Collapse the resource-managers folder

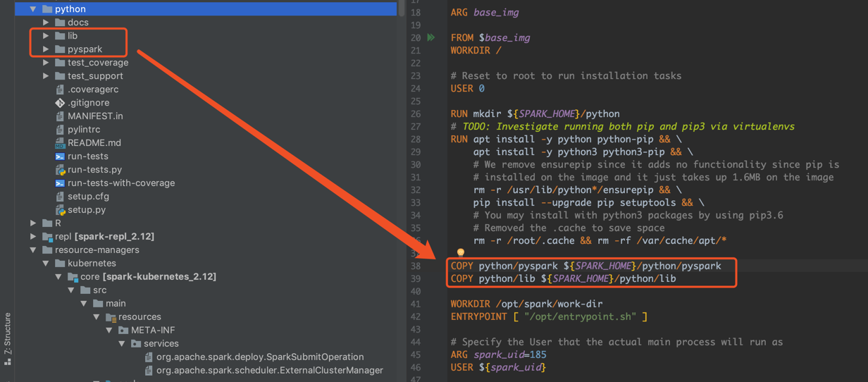click(x=33, y=249)
